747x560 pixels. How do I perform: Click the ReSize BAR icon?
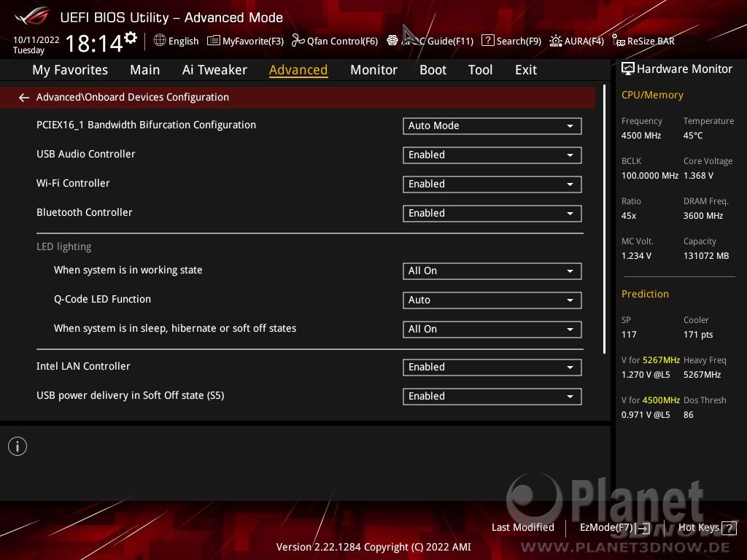(x=619, y=41)
